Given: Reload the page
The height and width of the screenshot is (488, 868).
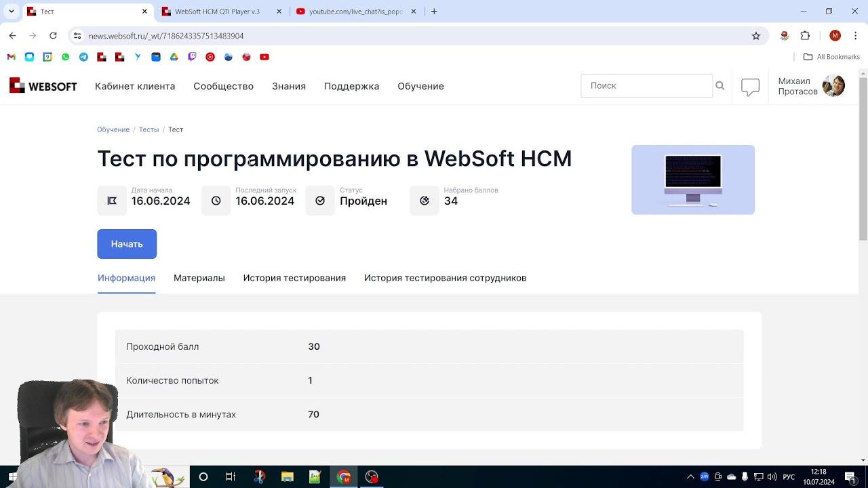Looking at the screenshot, I should (x=52, y=36).
